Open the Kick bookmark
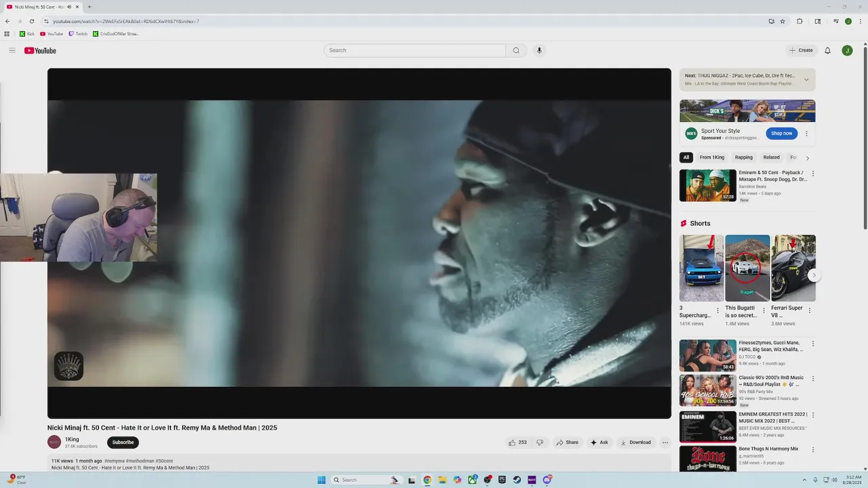 pos(27,34)
